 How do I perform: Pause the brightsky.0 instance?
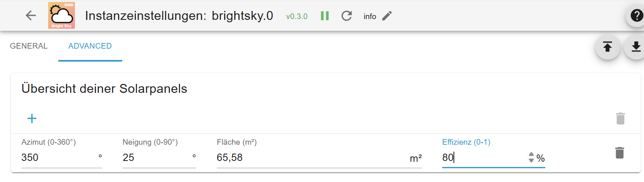tap(325, 16)
